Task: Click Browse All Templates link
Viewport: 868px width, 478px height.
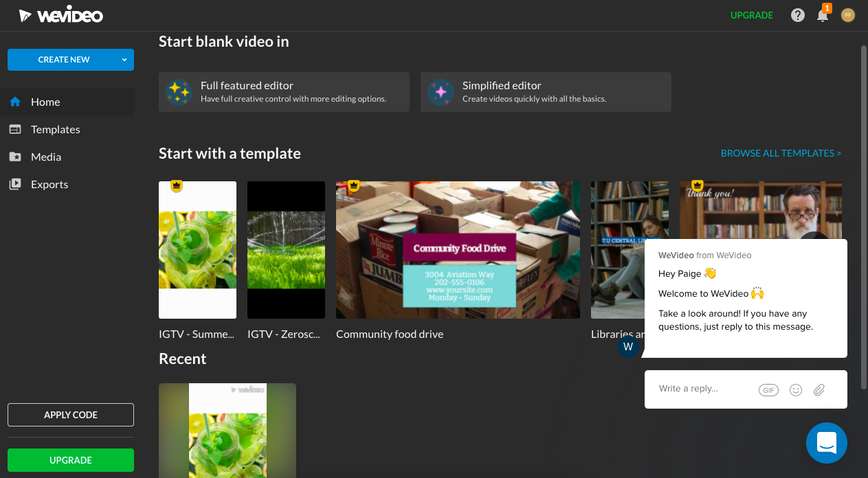Action: tap(781, 153)
